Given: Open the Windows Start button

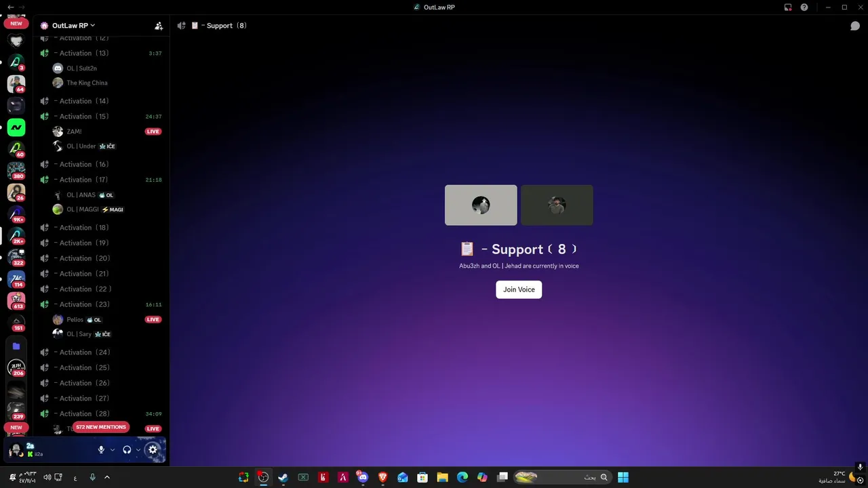Looking at the screenshot, I should pos(623,477).
